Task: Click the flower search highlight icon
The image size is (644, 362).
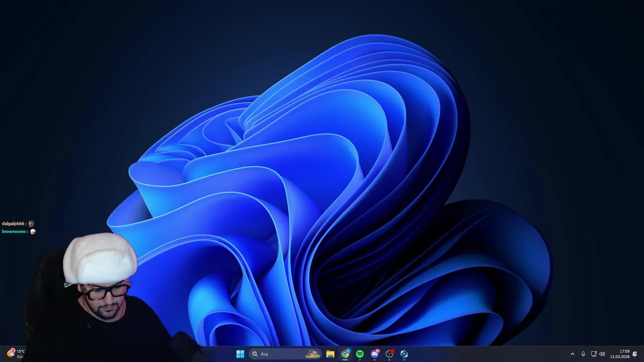Action: 313,354
